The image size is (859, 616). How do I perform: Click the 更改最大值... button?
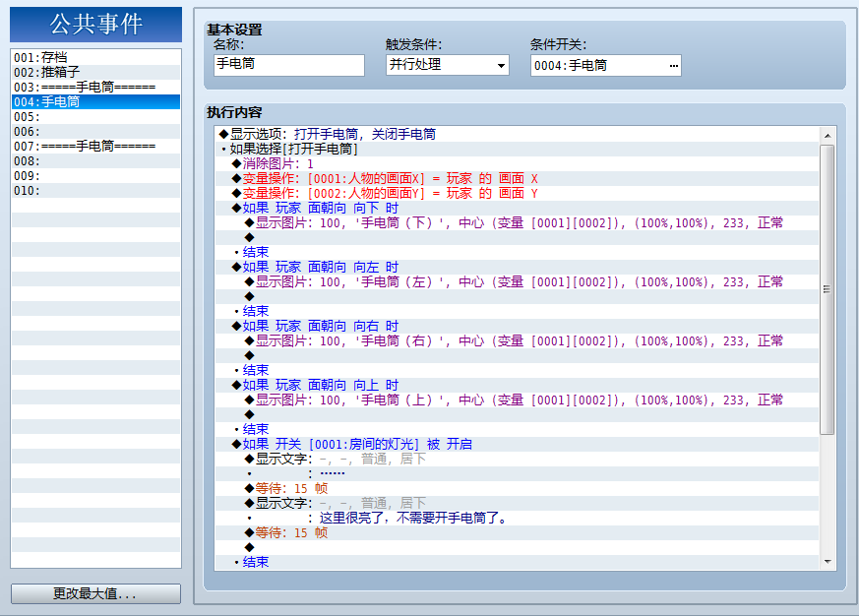[95, 593]
